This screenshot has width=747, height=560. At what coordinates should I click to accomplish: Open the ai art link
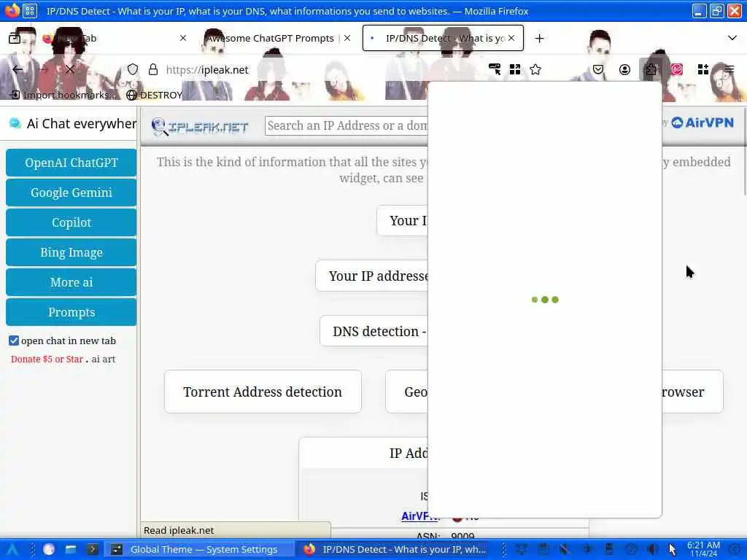[104, 359]
